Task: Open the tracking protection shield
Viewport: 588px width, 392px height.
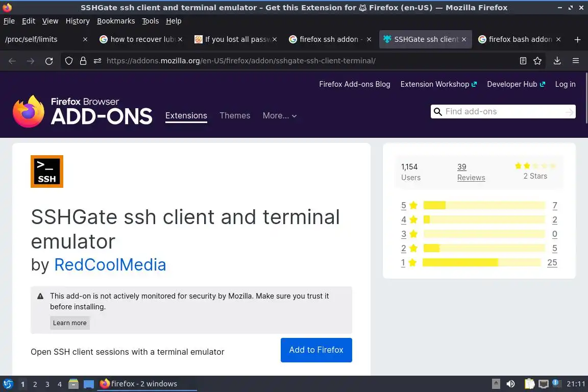Action: (x=68, y=61)
